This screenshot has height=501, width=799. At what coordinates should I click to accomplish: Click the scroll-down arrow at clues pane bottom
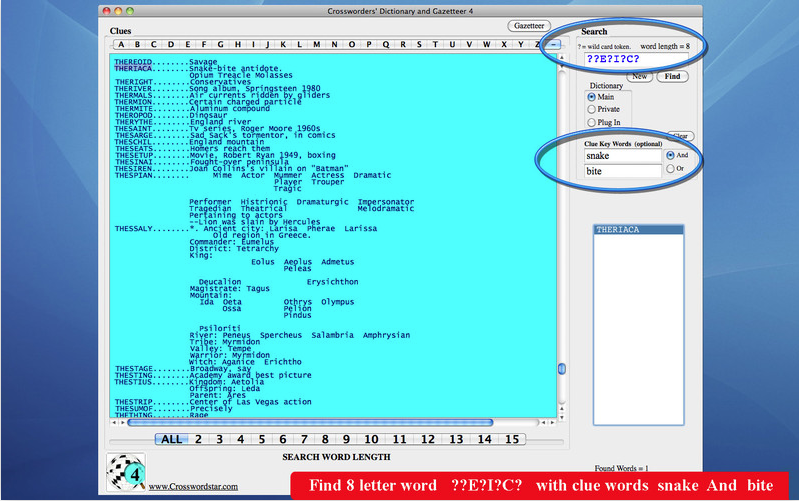coord(562,417)
